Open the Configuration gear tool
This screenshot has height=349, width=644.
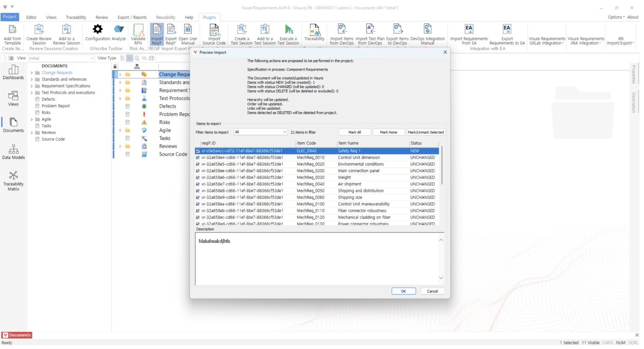click(x=98, y=33)
